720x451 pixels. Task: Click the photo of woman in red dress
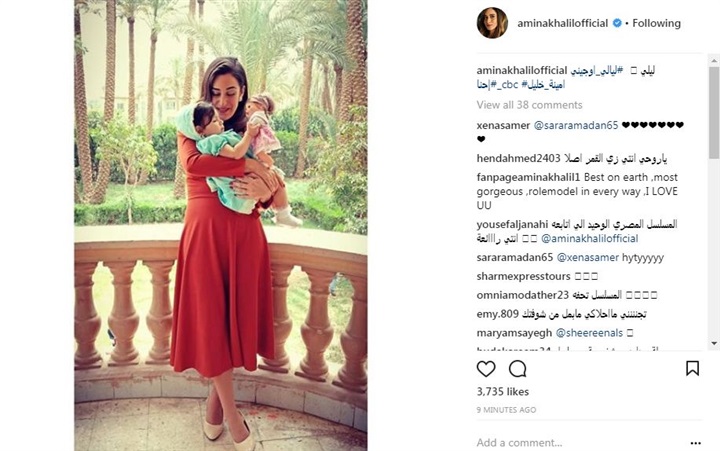point(221,225)
